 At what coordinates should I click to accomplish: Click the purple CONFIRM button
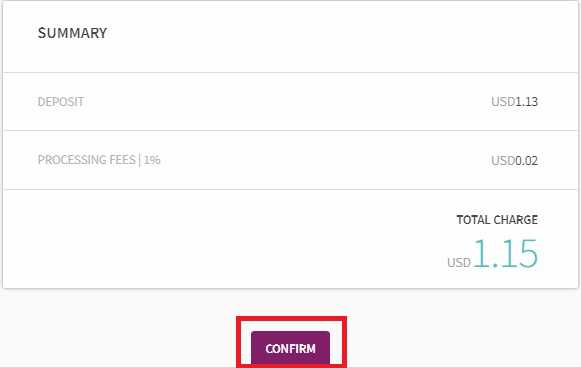click(x=290, y=348)
